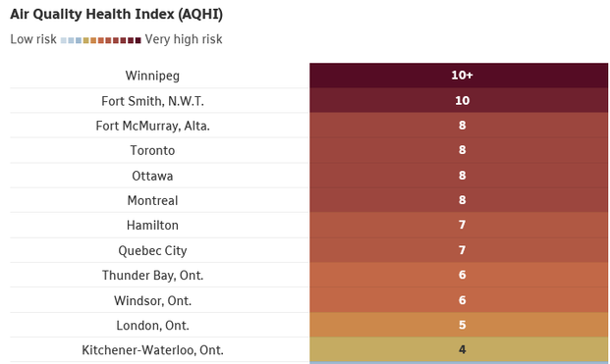Click the darkest maroon legend swatch

tap(139, 40)
